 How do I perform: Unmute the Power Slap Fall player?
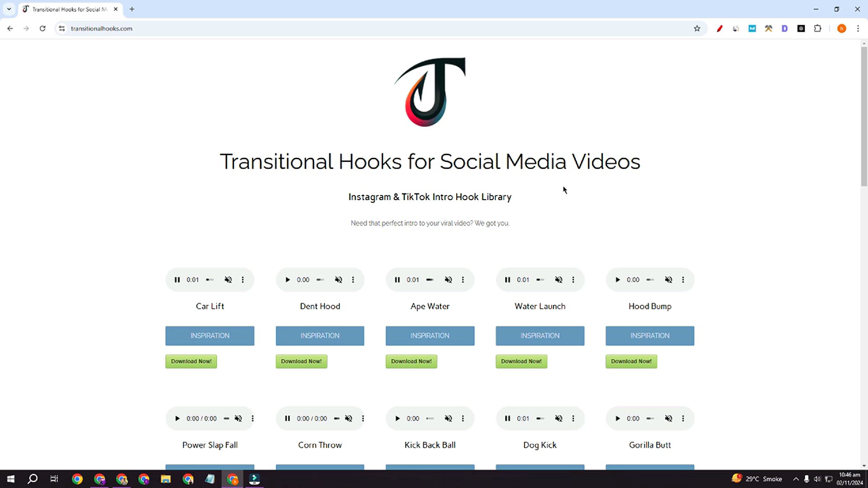click(x=238, y=418)
